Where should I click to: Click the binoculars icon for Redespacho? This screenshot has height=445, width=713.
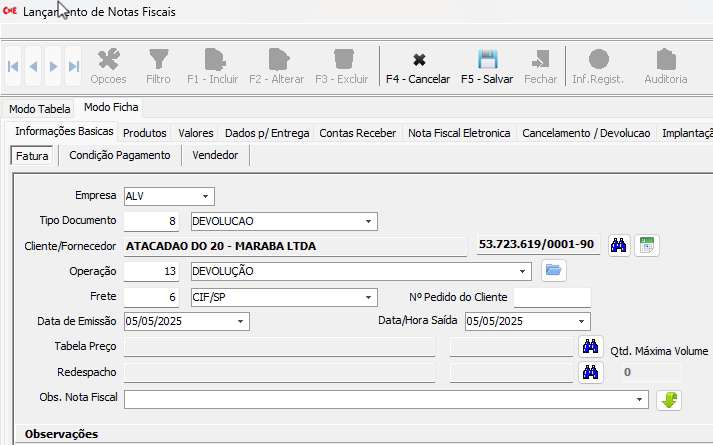point(590,373)
